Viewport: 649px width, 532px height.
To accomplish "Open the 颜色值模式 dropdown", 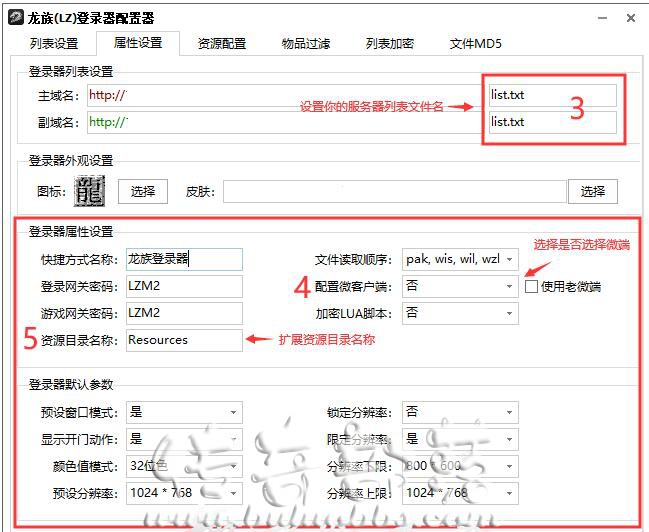I will (x=184, y=466).
